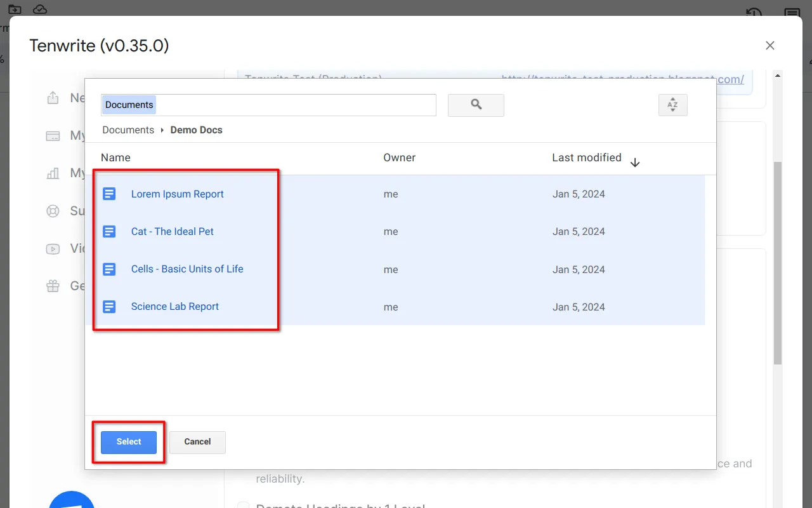Image resolution: width=812 pixels, height=508 pixels.
Task: Click the upload icon in Tenwrite sidebar
Action: coord(53,98)
